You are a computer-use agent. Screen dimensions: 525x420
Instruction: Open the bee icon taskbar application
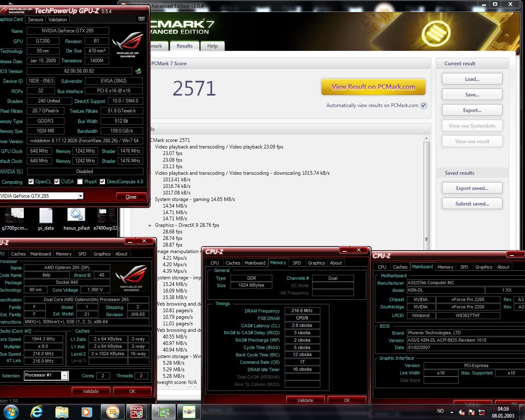tap(189, 411)
